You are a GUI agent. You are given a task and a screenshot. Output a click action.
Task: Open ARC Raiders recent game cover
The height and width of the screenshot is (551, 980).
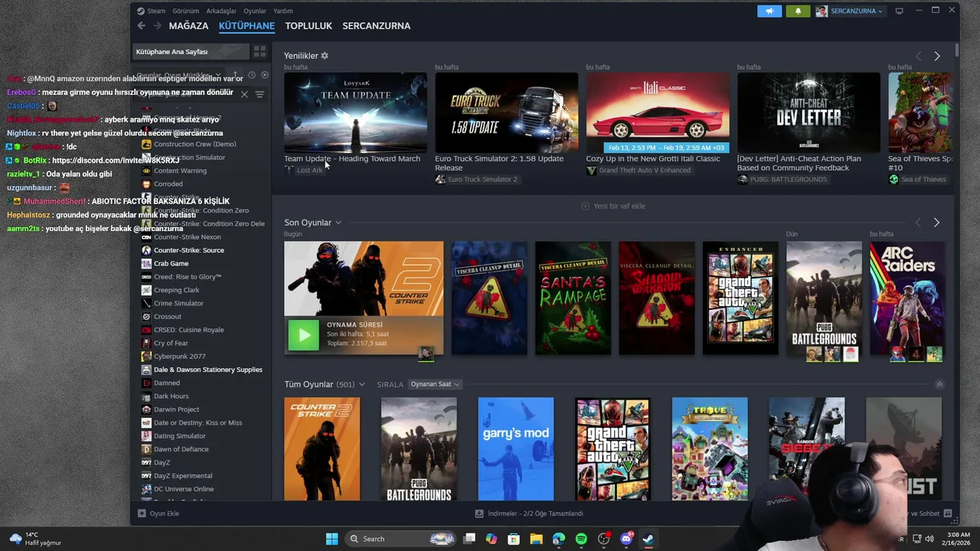(907, 298)
